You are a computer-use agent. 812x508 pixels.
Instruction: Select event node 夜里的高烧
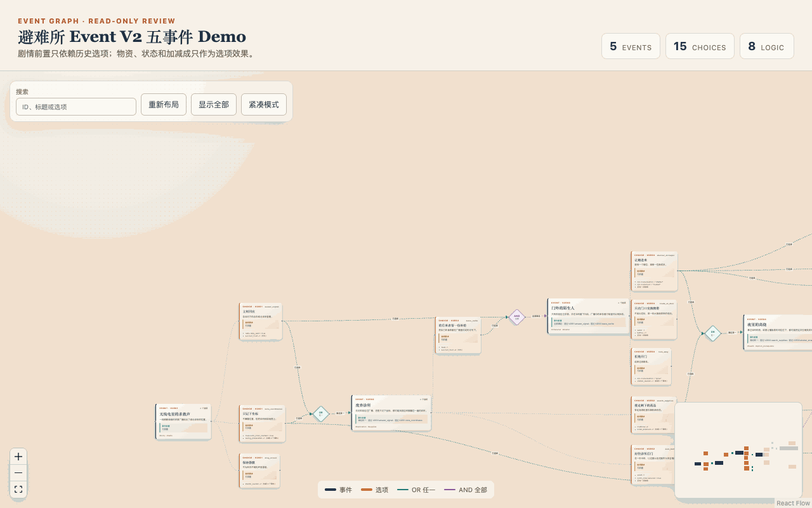coord(778,332)
